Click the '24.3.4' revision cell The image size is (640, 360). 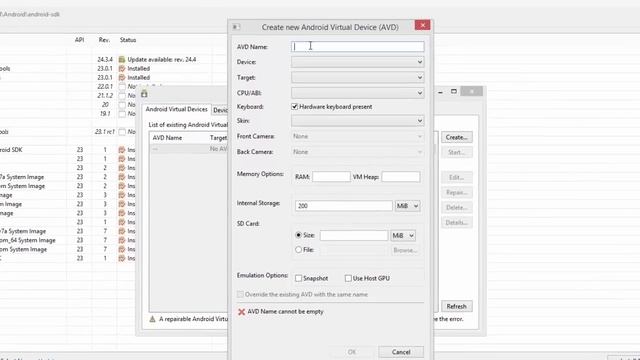click(x=105, y=60)
